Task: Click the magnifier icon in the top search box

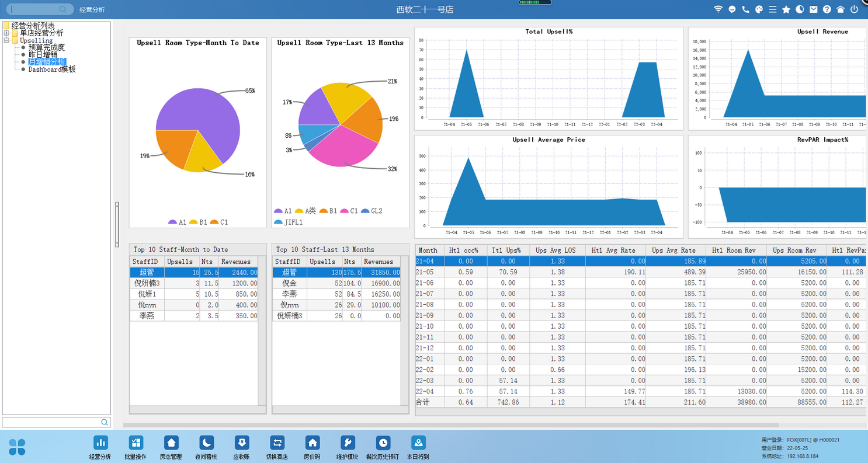Action: coord(63,9)
